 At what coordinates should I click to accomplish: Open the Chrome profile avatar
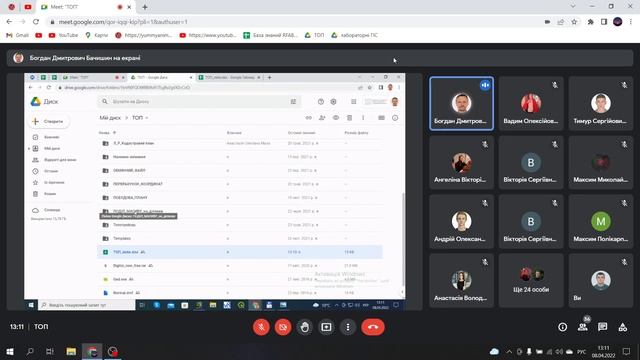pos(618,22)
